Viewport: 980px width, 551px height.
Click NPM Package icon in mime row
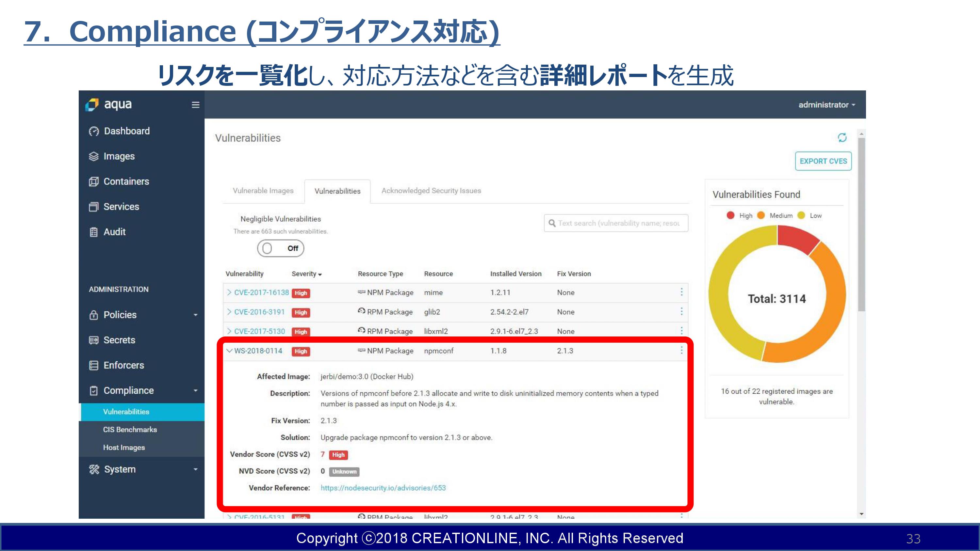[x=361, y=292]
